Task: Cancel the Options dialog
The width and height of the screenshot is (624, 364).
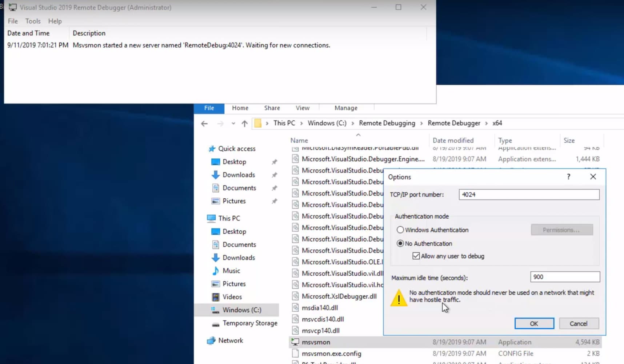Action: pyautogui.click(x=578, y=324)
